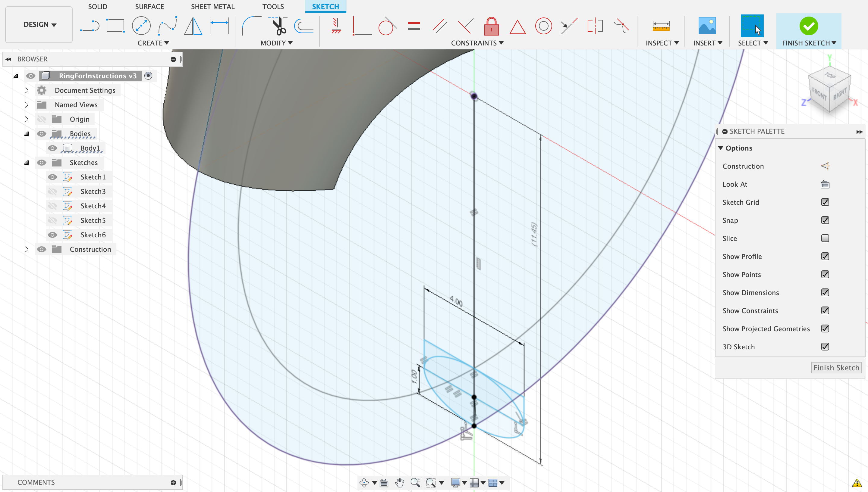Disable Show Constraints checkbox

(x=825, y=310)
